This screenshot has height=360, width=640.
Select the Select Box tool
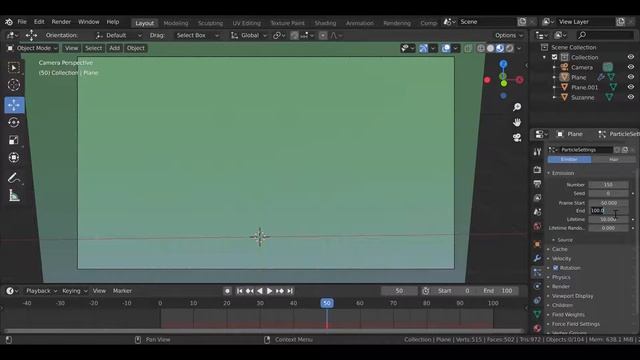(14, 67)
